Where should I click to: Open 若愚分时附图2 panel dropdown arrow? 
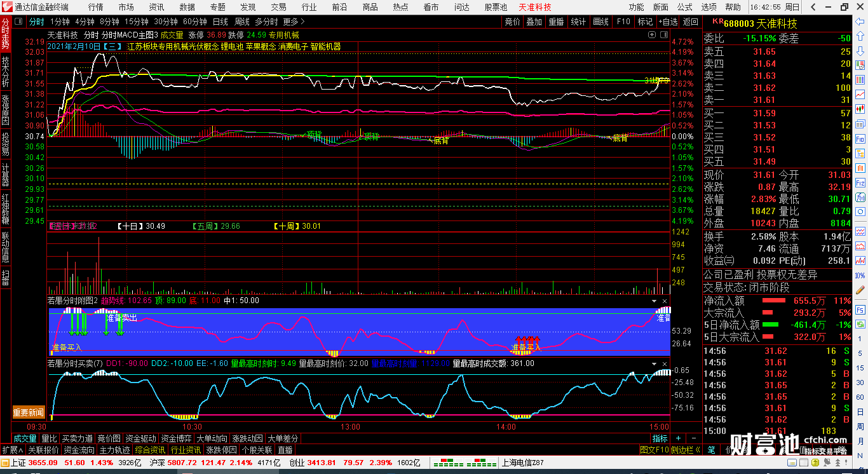tap(654, 301)
